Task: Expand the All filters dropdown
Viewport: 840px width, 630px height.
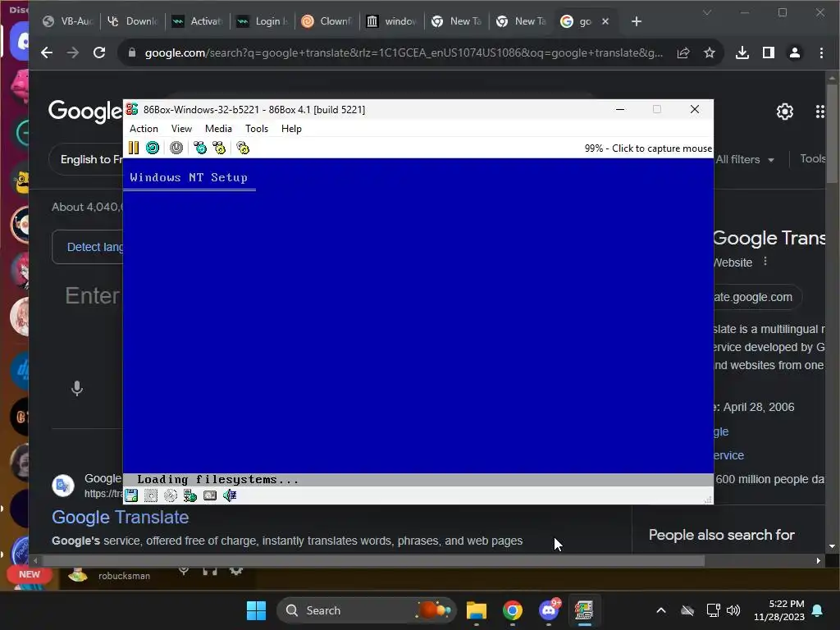Action: (745, 159)
